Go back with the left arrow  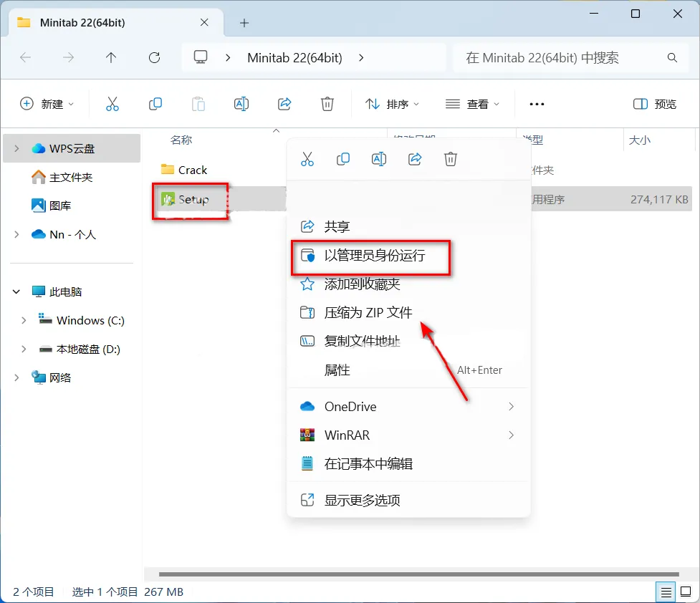click(26, 57)
